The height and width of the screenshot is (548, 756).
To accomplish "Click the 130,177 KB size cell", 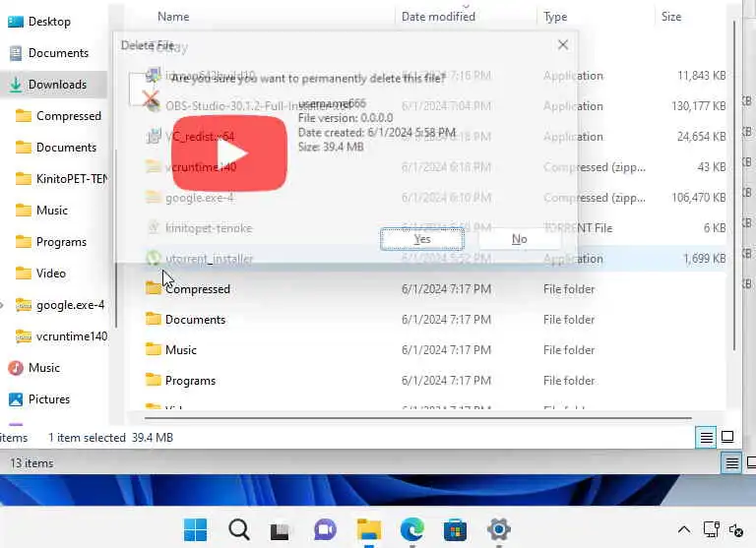I will (699, 106).
